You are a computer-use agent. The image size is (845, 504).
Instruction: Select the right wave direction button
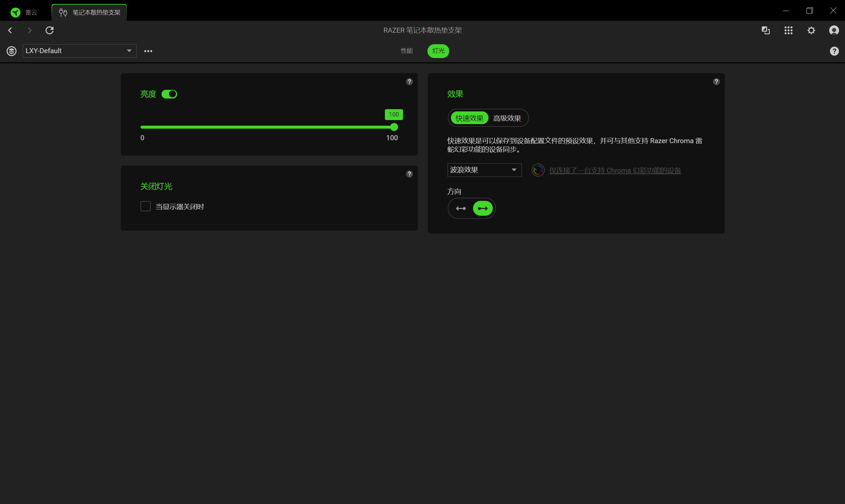pyautogui.click(x=483, y=208)
